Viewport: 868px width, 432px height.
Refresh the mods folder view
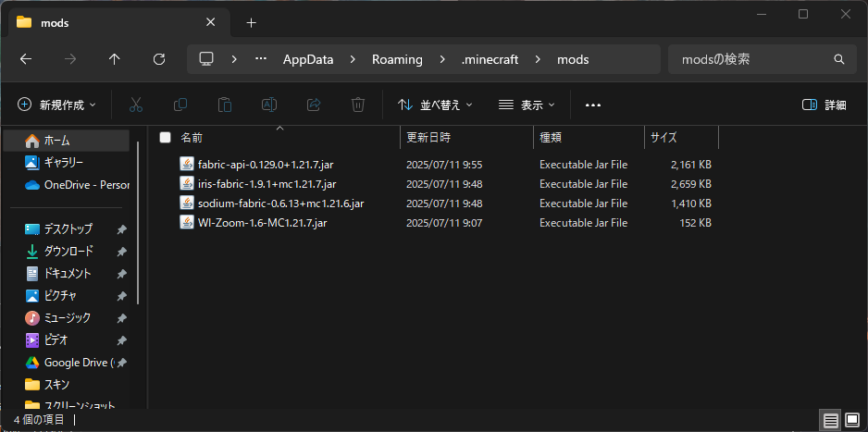159,59
